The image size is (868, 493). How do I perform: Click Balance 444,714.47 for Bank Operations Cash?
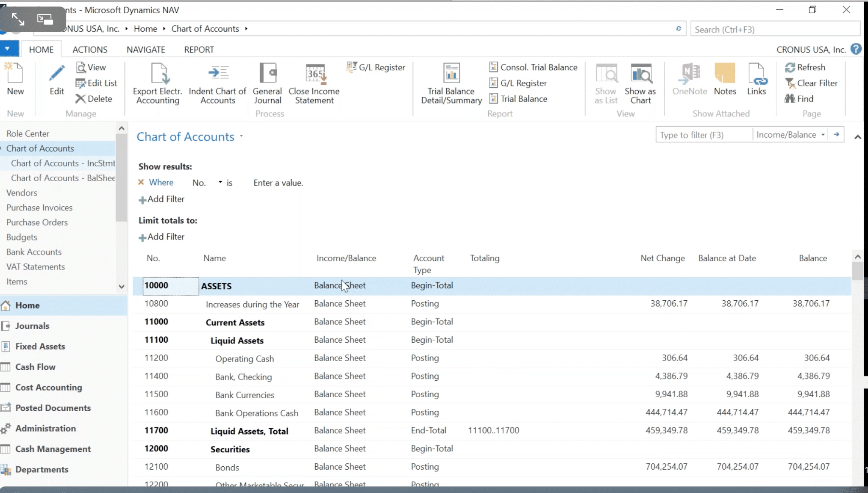tap(809, 412)
